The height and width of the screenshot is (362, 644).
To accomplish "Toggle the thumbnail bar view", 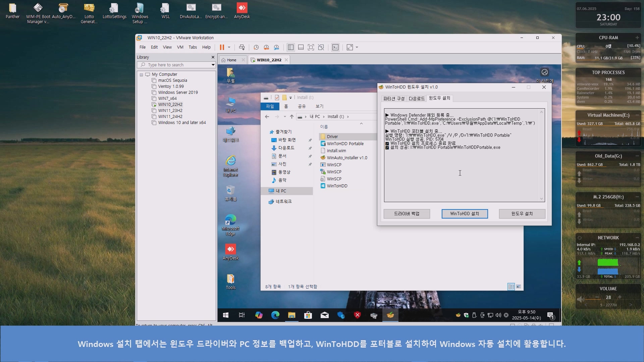I will [301, 47].
